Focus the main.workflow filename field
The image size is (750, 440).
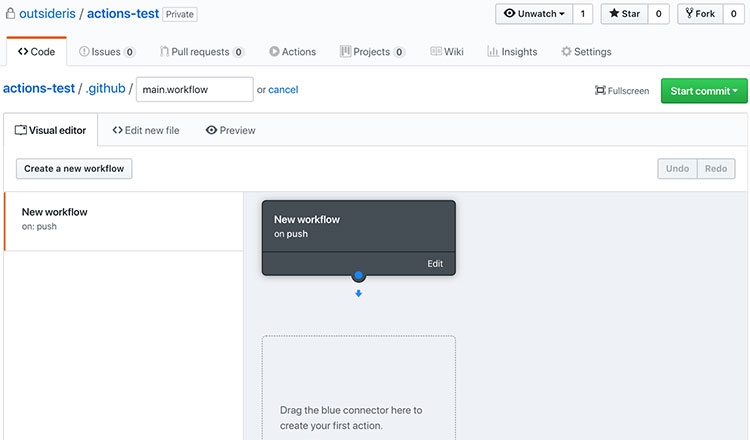pos(195,89)
